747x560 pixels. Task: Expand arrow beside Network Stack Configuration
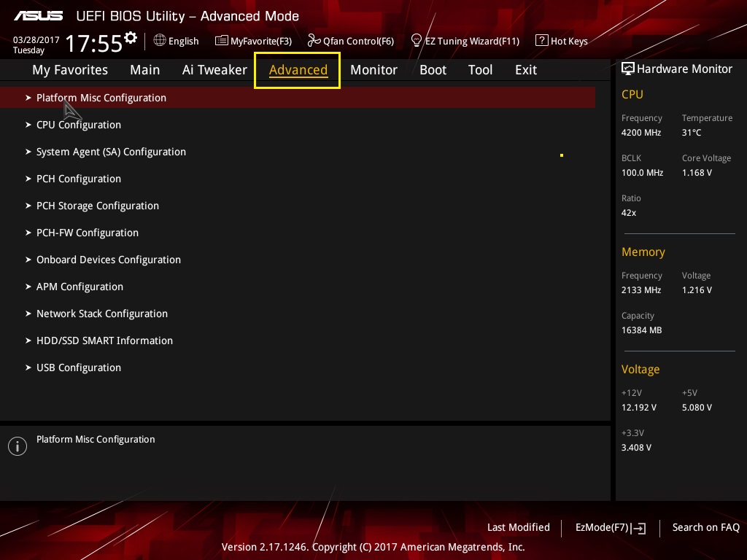pos(28,314)
